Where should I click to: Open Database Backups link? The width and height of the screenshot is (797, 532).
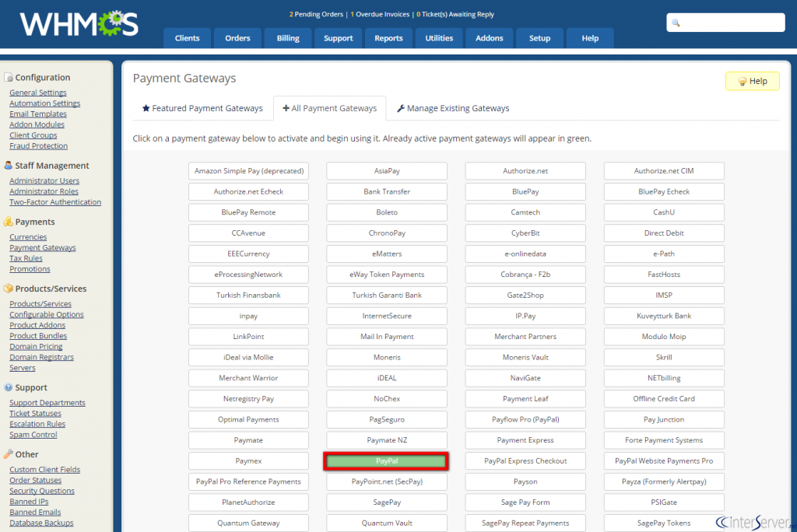[41, 523]
